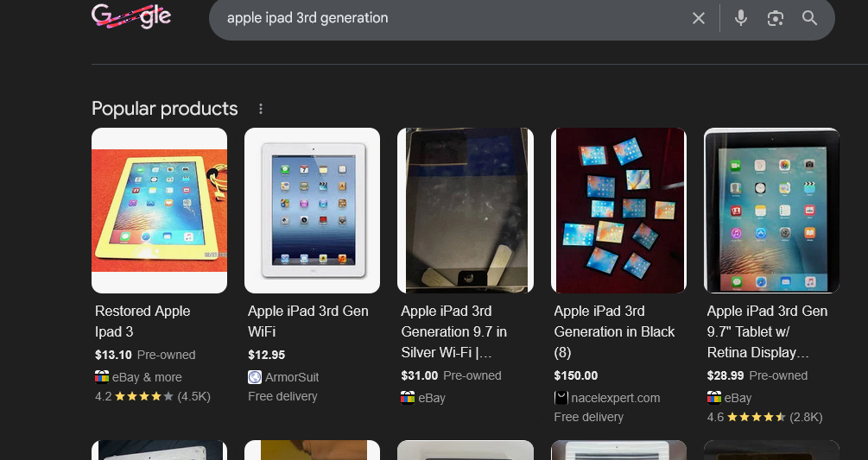
Task: Open the Apple iPad 3rd Gen WiFi listing
Action: pos(307,321)
